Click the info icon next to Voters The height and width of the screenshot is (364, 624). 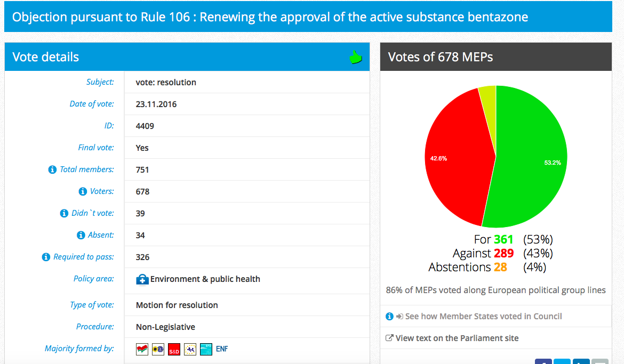click(x=83, y=191)
